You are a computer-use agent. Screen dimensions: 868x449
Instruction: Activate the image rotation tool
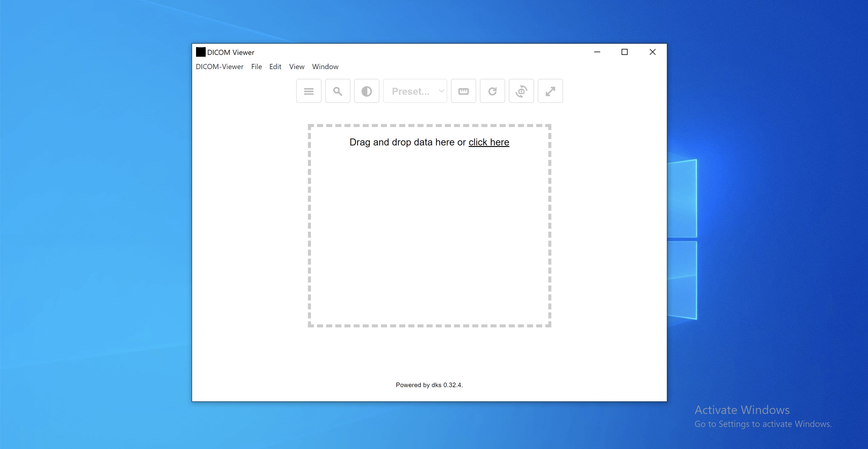coord(521,91)
